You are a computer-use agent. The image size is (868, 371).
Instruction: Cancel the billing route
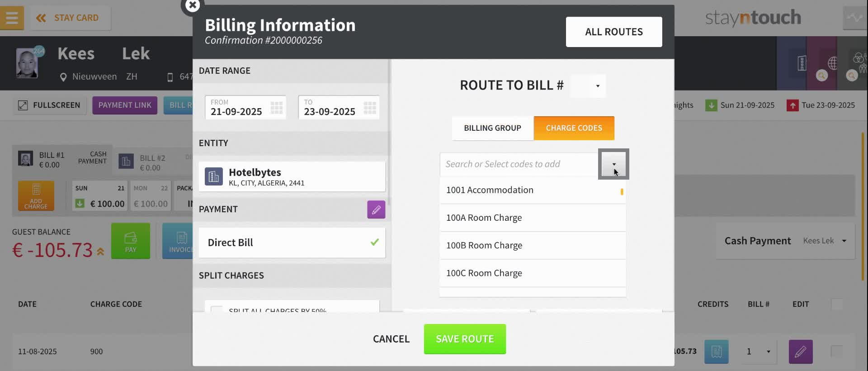[x=391, y=339]
